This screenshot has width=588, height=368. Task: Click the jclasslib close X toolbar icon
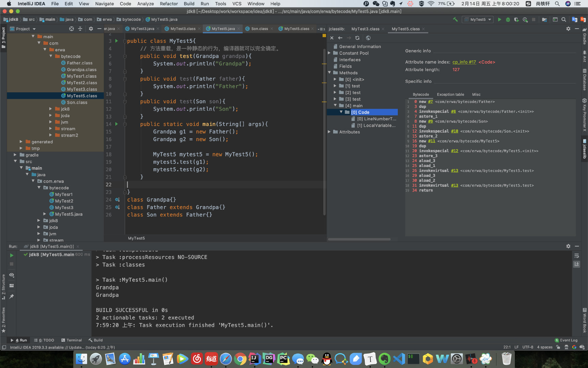(x=332, y=38)
